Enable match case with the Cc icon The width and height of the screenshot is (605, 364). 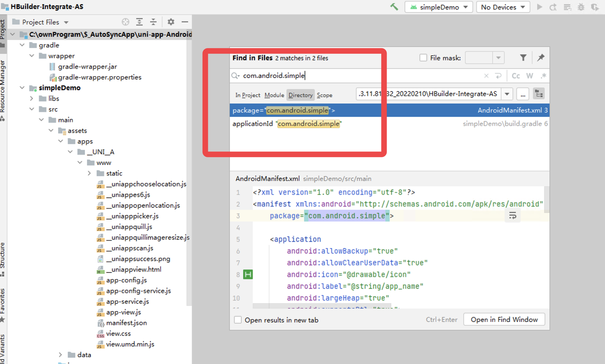(x=516, y=76)
